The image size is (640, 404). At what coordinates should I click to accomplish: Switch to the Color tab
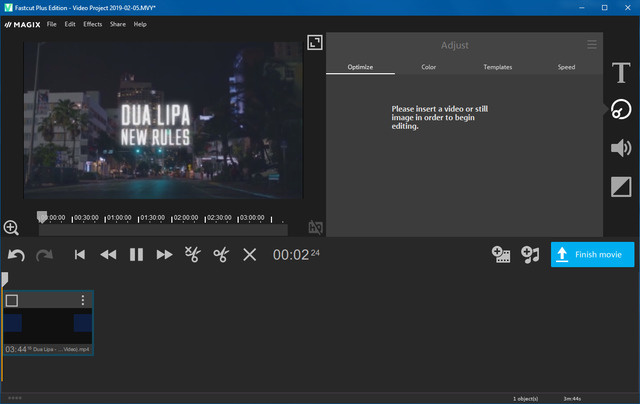coord(428,67)
